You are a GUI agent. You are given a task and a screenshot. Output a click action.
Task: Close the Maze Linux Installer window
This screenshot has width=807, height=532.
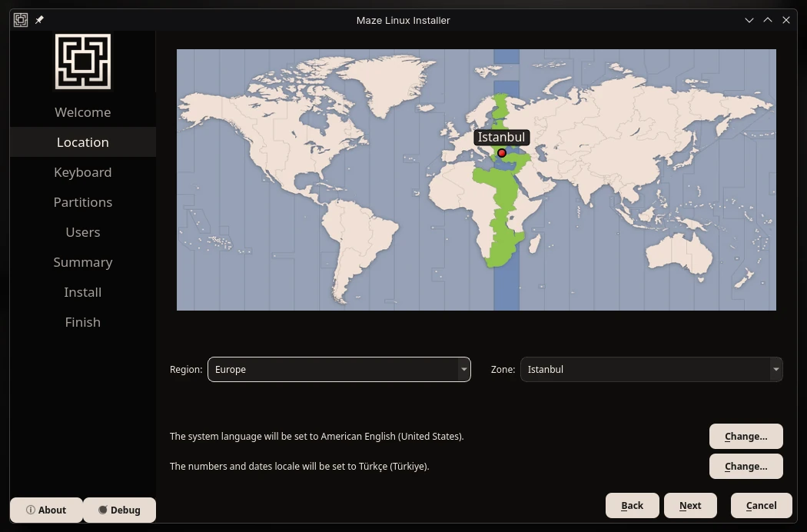[x=786, y=20]
